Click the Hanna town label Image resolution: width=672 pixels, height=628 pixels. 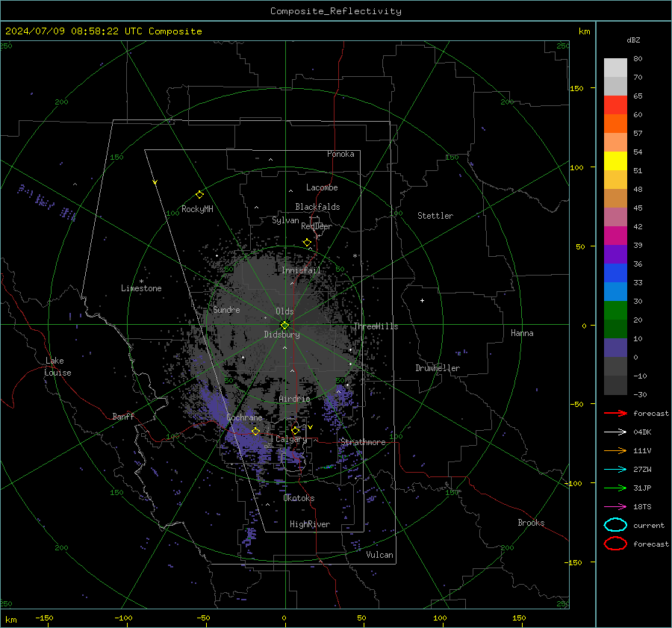click(x=522, y=333)
